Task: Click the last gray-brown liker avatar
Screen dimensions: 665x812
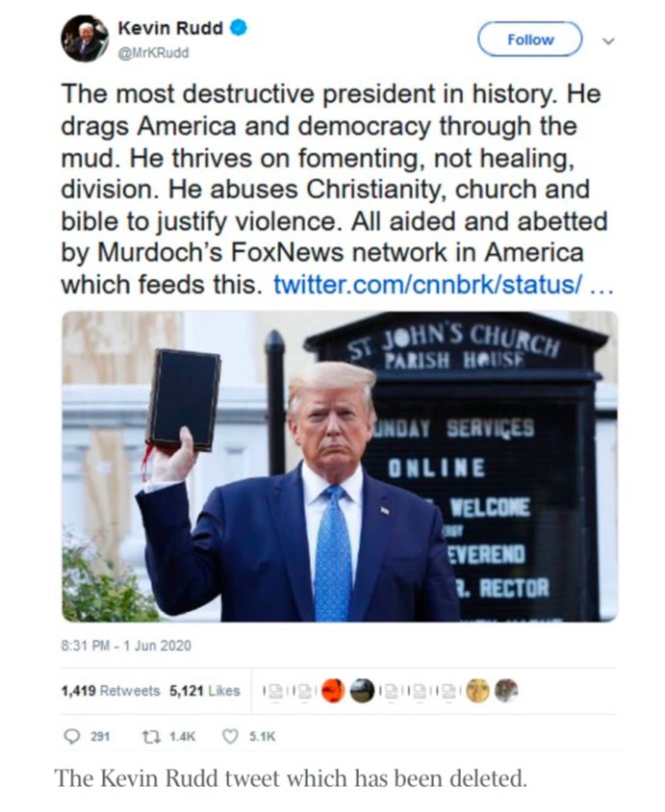Action: (506, 691)
